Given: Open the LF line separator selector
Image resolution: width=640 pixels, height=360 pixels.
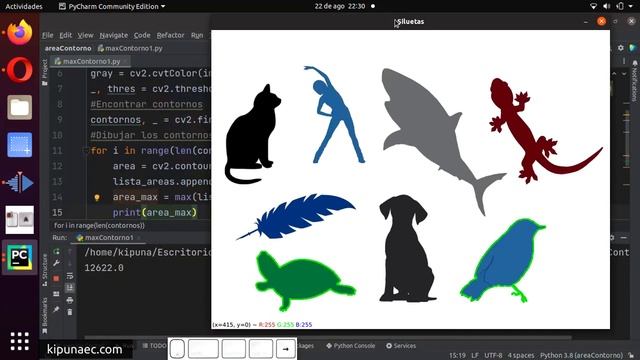Looking at the screenshot, I should point(475,356).
